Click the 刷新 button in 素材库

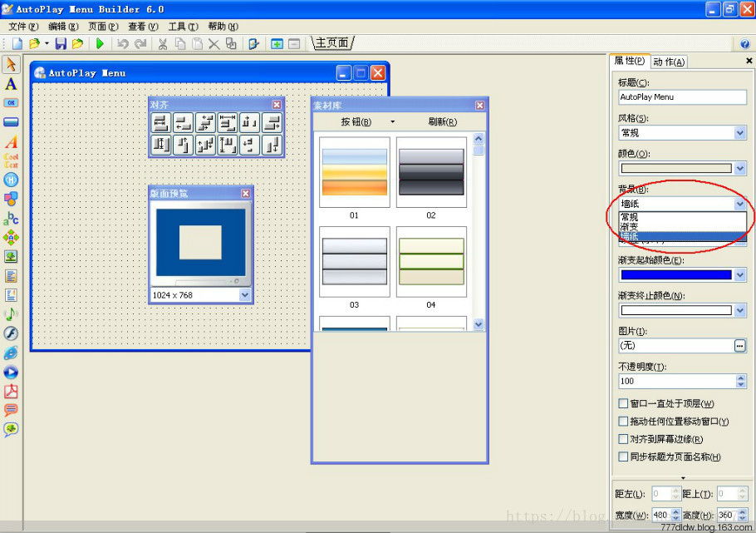(442, 121)
